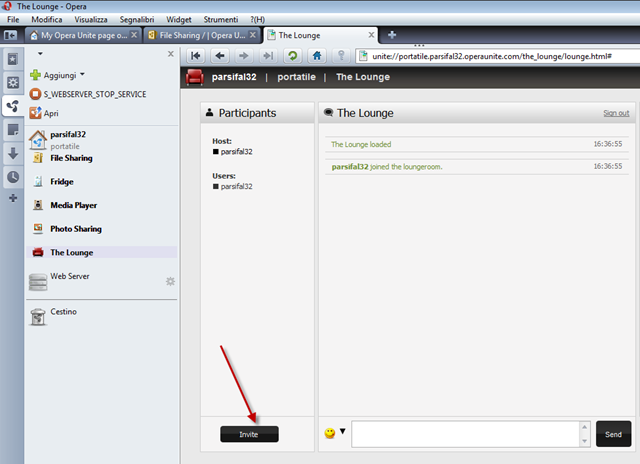The width and height of the screenshot is (640, 464).
Task: Open the Notes panel icon
Action: coord(13,130)
